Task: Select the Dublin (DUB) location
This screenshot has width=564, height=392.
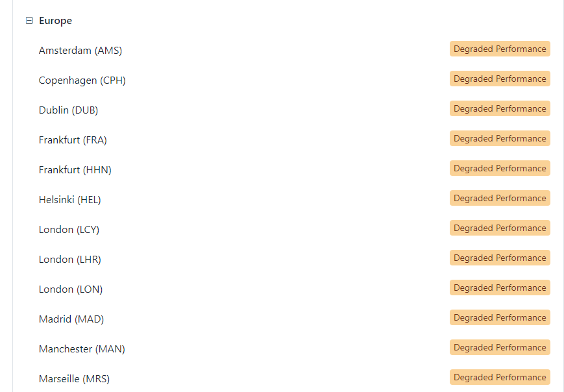Action: coord(68,110)
